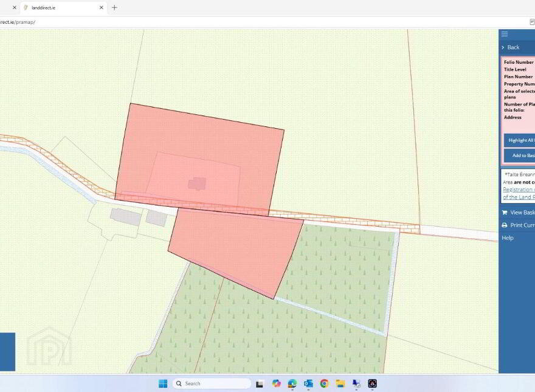The width and height of the screenshot is (535, 392).
Task: Close the leftmost partially visible tab
Action: point(15,7)
